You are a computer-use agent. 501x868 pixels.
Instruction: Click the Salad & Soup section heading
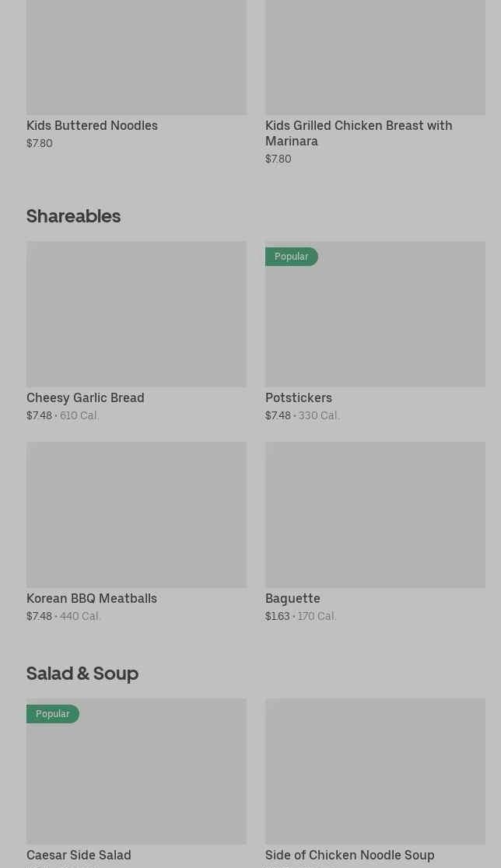coord(82,673)
